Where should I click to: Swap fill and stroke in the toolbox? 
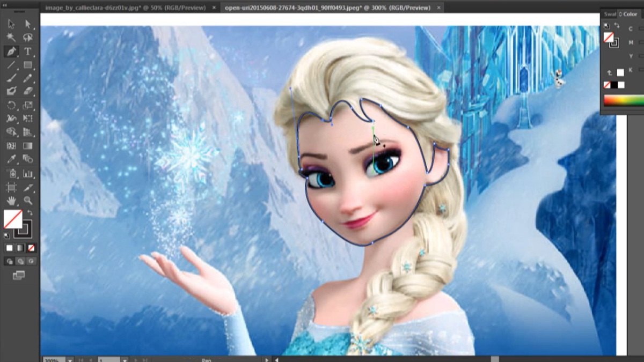click(30, 212)
